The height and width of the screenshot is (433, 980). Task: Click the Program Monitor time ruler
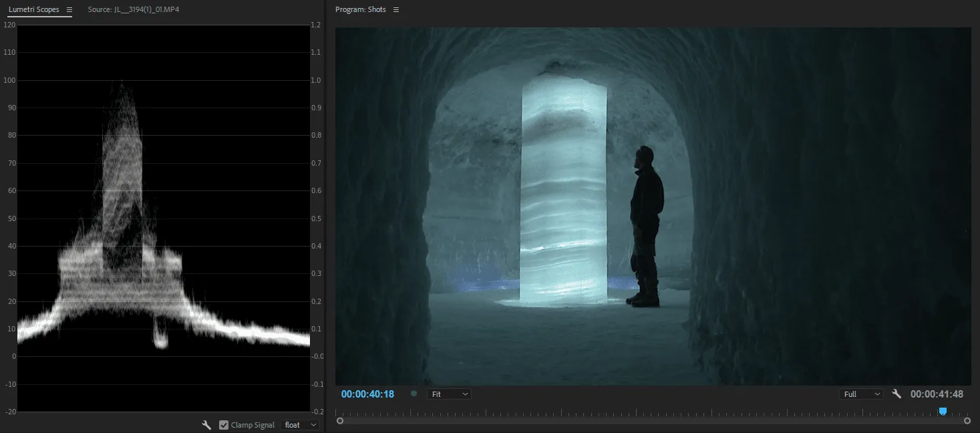point(635,412)
